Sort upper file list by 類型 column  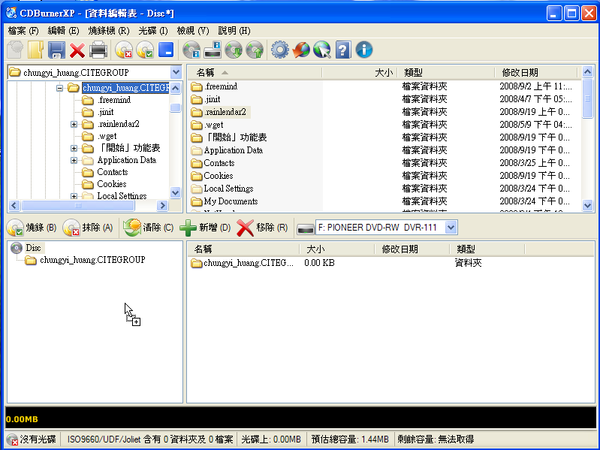pyautogui.click(x=447, y=72)
